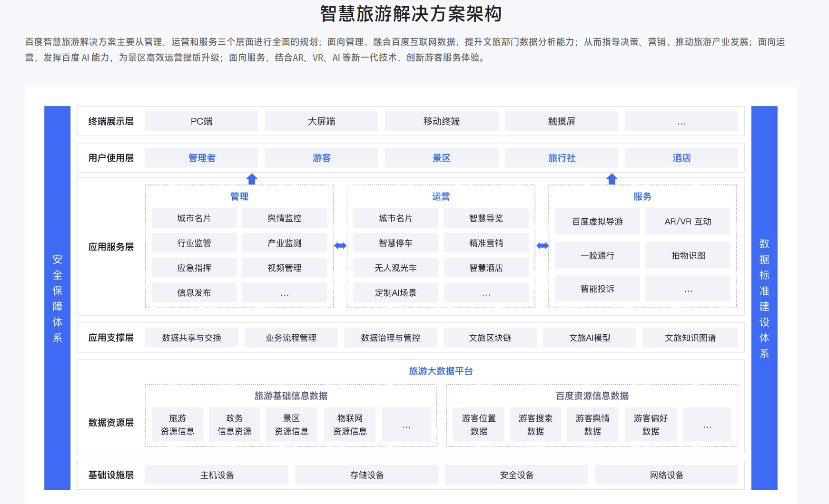Click 文旅知识图谱 box

pyautogui.click(x=690, y=338)
